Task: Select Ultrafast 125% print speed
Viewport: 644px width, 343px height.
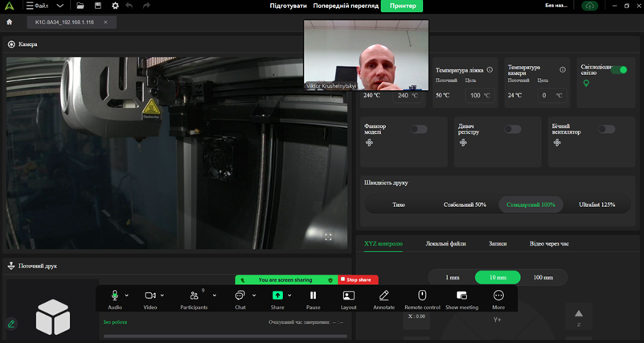Action: point(597,205)
